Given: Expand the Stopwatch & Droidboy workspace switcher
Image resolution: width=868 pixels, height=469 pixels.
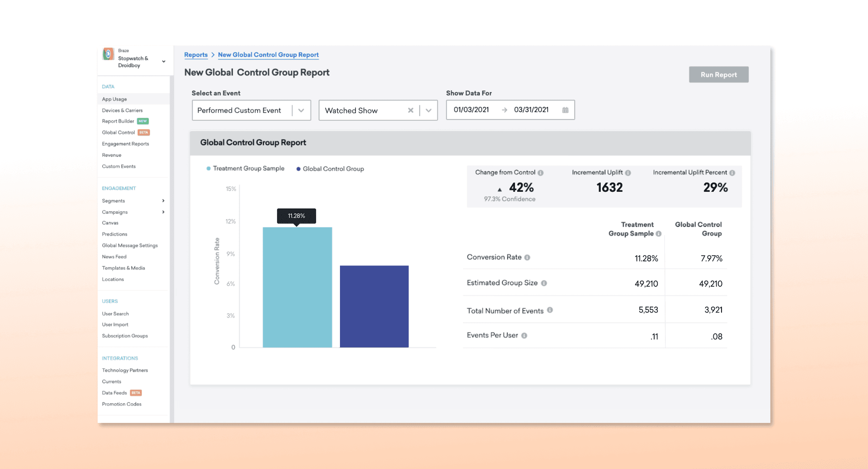Looking at the screenshot, I should (164, 62).
